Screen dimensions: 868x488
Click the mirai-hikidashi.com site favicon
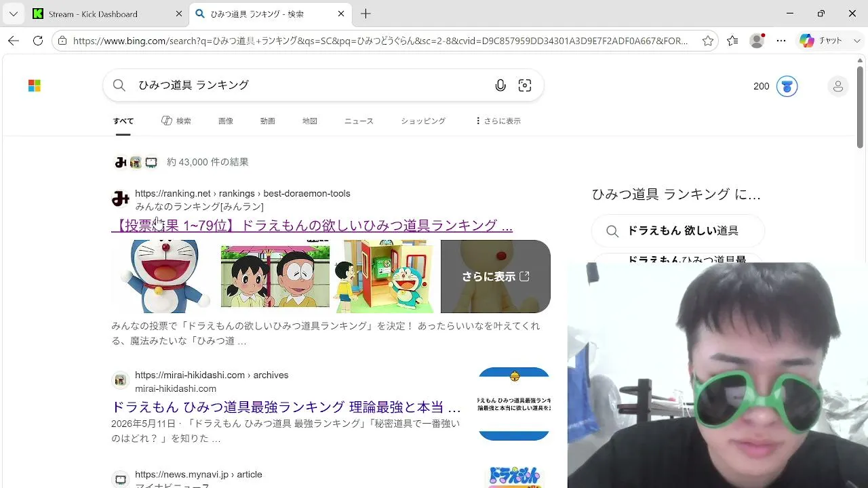121,381
